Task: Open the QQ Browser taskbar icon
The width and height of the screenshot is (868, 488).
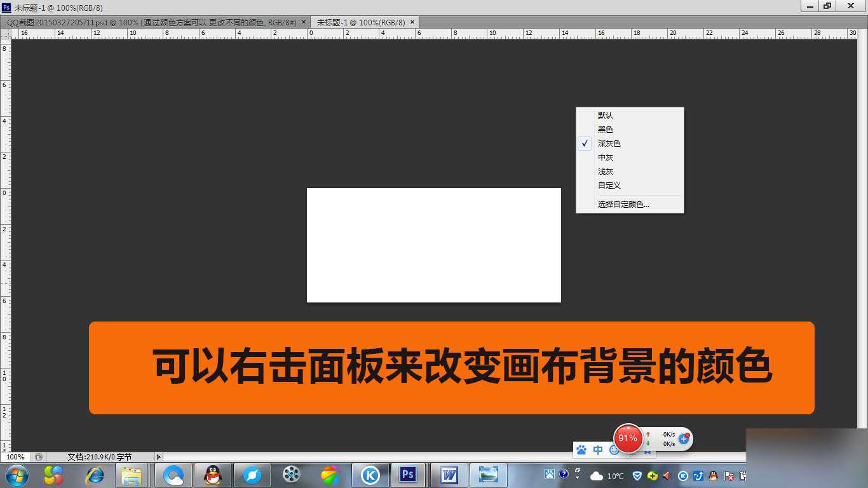Action: click(x=173, y=475)
